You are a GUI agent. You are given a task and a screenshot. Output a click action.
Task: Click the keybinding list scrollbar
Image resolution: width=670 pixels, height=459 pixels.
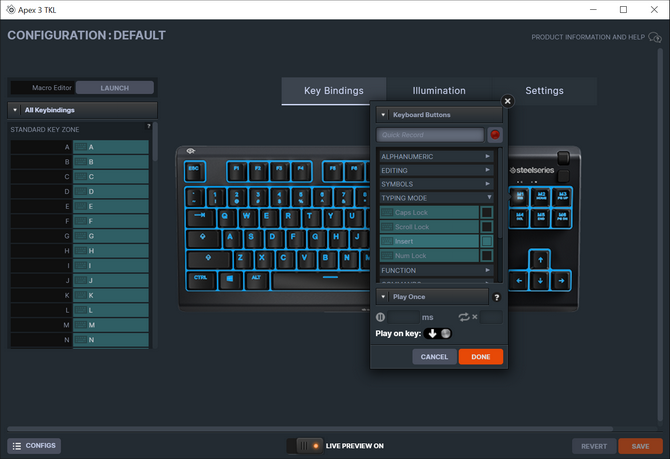pyautogui.click(x=155, y=142)
